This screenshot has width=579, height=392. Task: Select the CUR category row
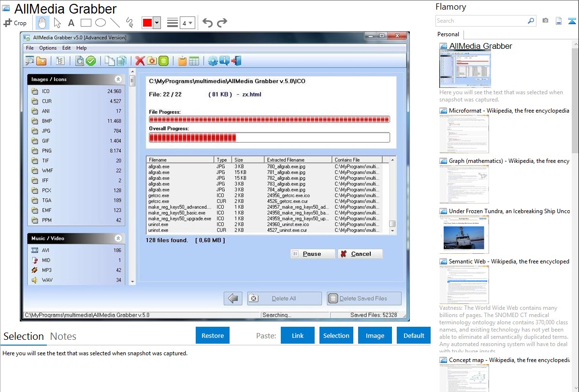coord(76,101)
